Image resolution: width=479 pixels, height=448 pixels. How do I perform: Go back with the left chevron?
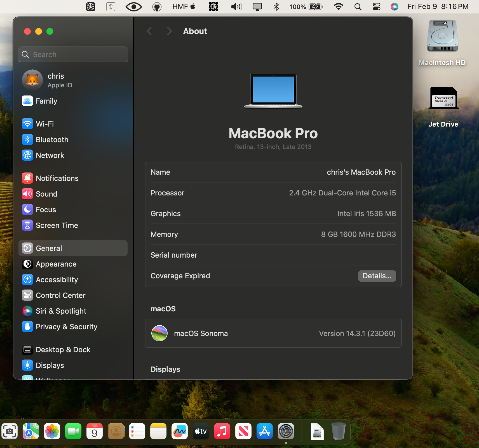pyautogui.click(x=149, y=31)
